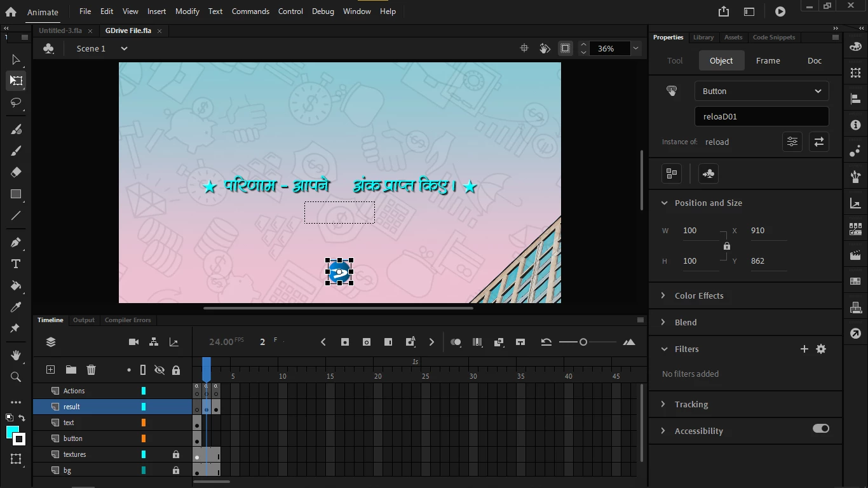The width and height of the screenshot is (868, 488).
Task: Click the Center Stage icon
Action: [524, 48]
